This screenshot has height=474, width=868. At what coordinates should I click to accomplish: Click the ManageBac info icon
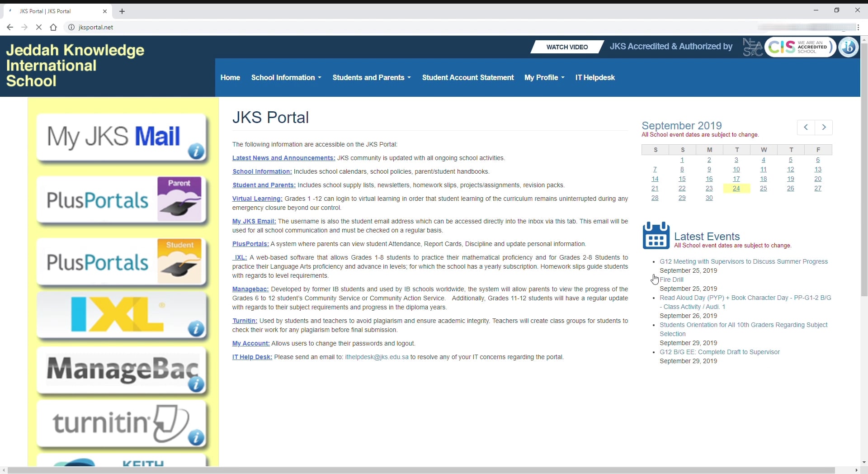point(195,385)
